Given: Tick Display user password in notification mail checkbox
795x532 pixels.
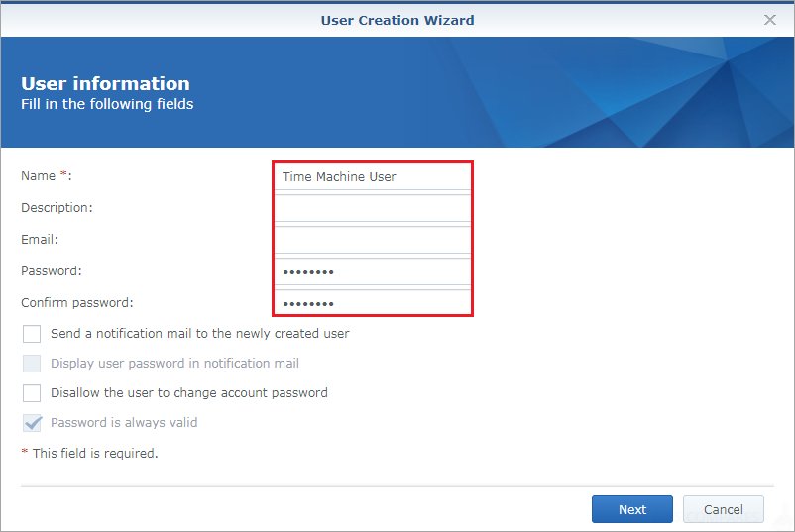Looking at the screenshot, I should 32,364.
